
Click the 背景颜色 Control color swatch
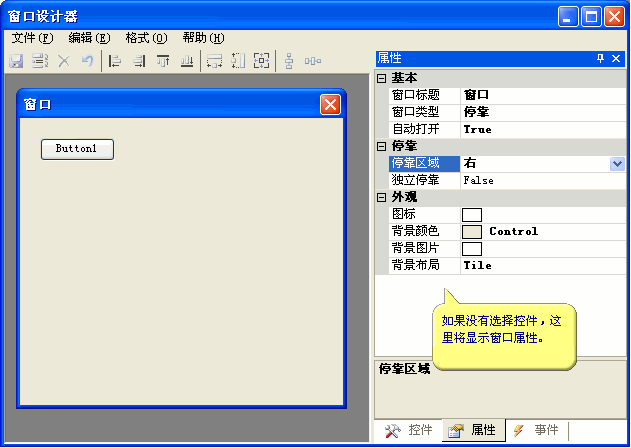click(472, 232)
